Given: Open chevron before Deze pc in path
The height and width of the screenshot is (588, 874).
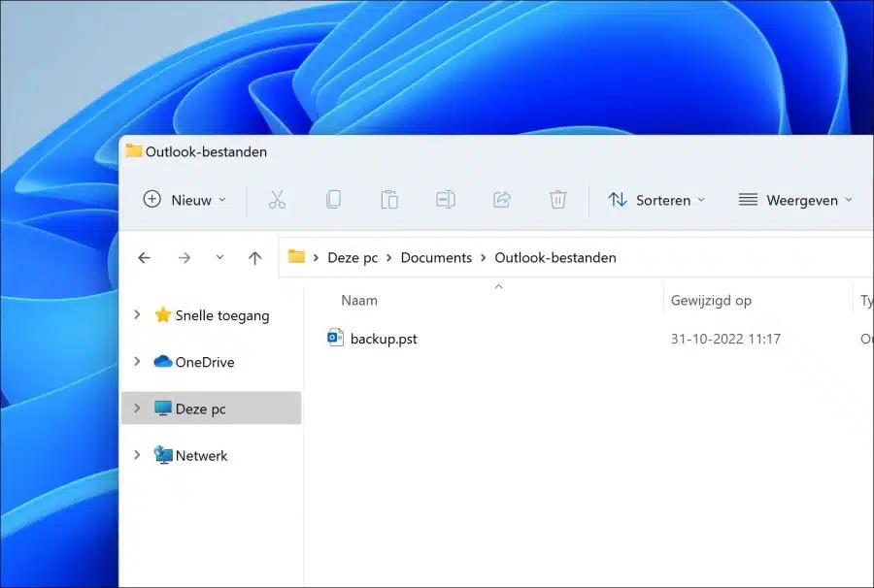Looking at the screenshot, I should tap(316, 258).
